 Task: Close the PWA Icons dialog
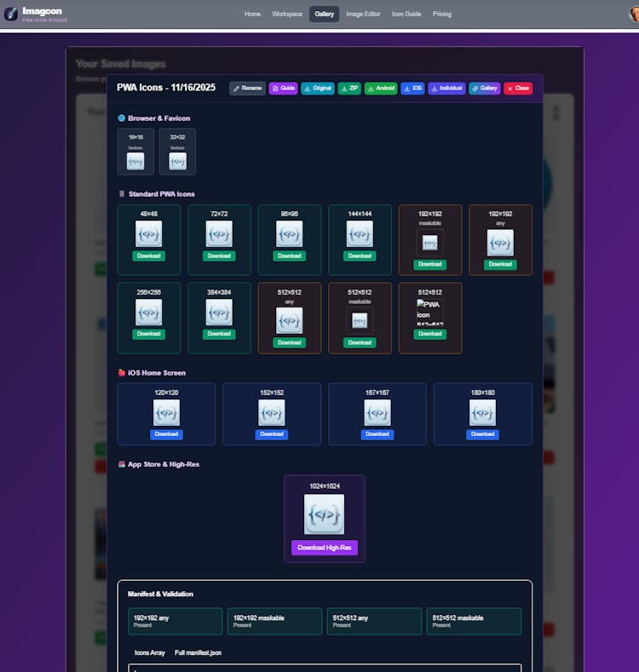point(517,88)
